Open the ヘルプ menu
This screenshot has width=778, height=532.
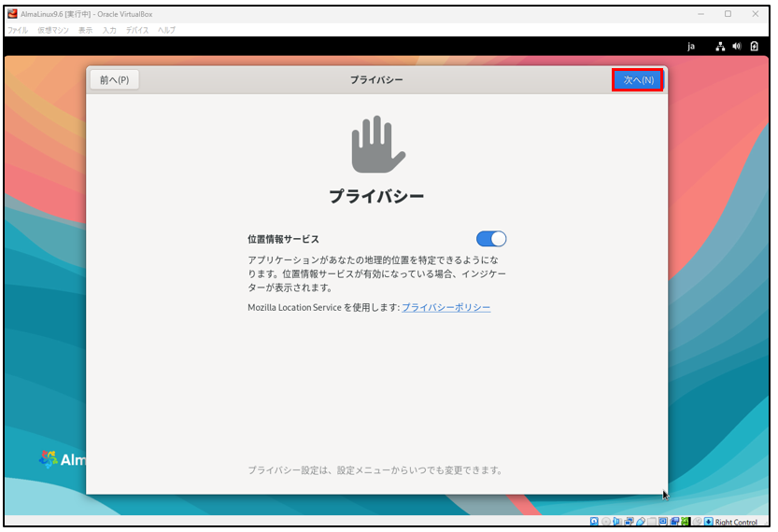166,30
